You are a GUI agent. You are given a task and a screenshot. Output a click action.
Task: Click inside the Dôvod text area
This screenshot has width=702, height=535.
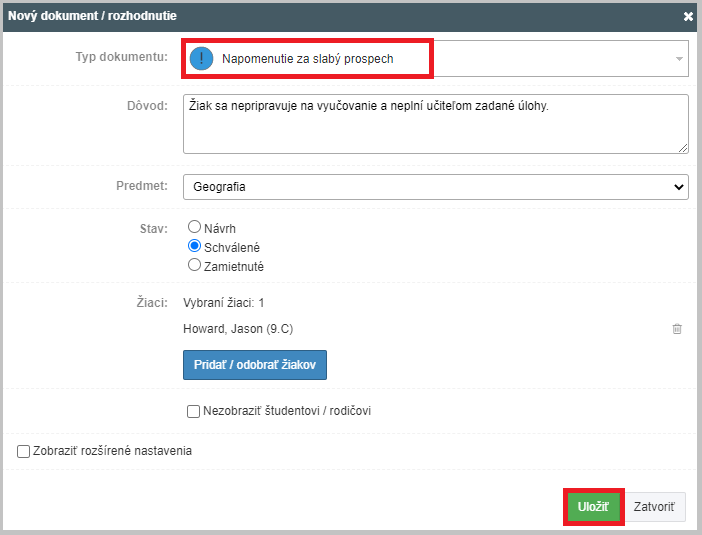point(436,124)
